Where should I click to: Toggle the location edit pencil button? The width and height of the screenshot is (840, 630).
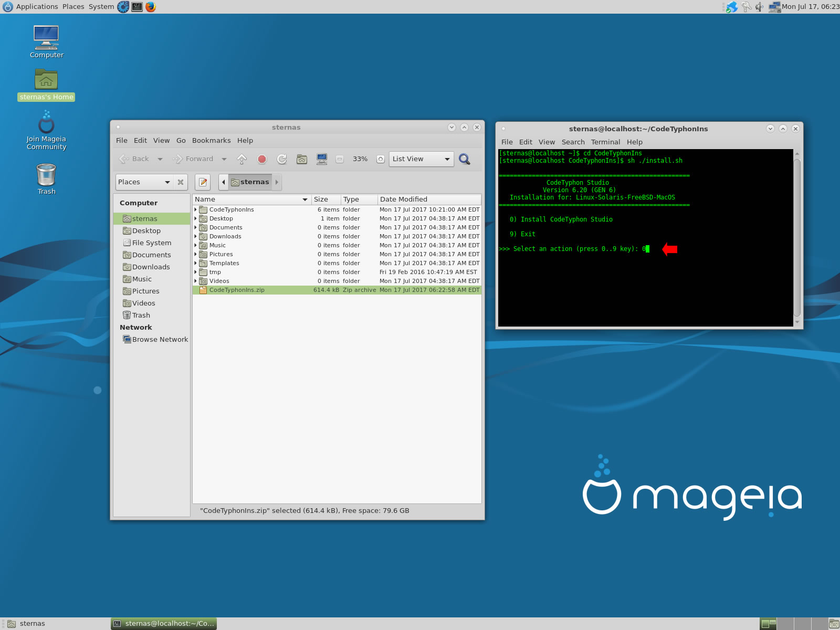tap(203, 182)
